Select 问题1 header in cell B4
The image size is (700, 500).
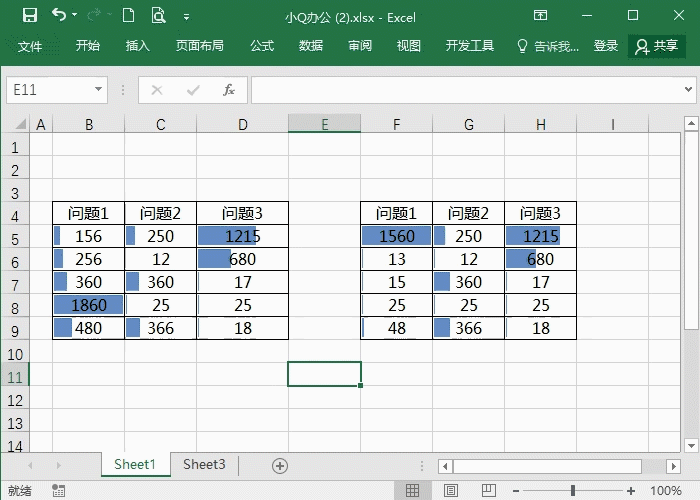88,213
